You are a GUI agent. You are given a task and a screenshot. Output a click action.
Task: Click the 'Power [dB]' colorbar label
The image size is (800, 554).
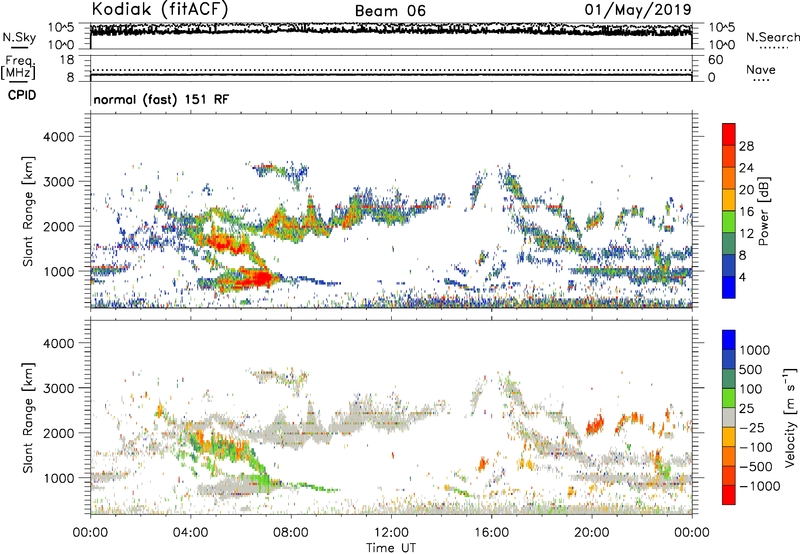(x=763, y=211)
